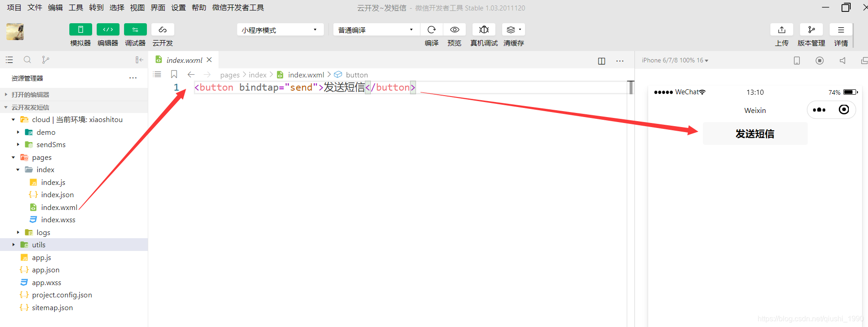The image size is (868, 327).
Task: Open the clear cache (清缓存) menu
Action: pos(514,30)
